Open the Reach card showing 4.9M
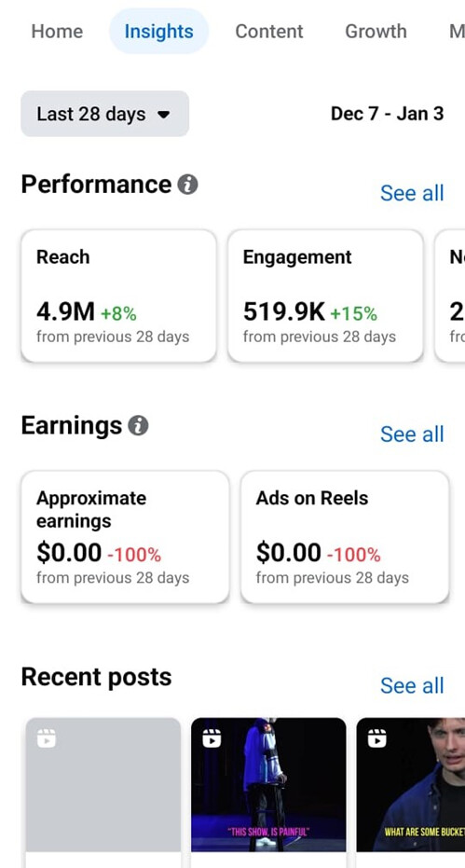This screenshot has width=465, height=868. 118,296
